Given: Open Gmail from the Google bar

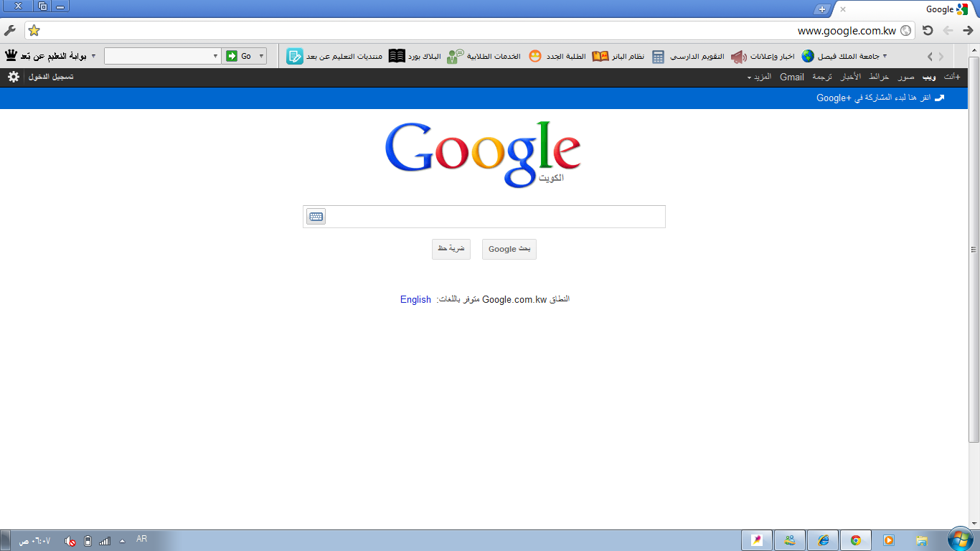Looking at the screenshot, I should pyautogui.click(x=792, y=77).
